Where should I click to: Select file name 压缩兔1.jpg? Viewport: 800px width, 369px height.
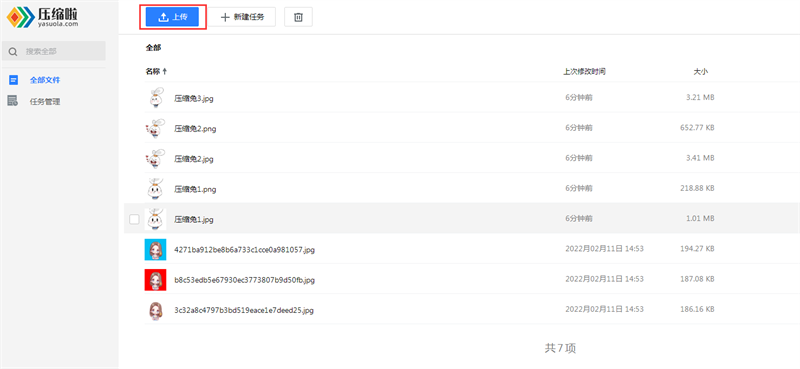pyautogui.click(x=194, y=219)
